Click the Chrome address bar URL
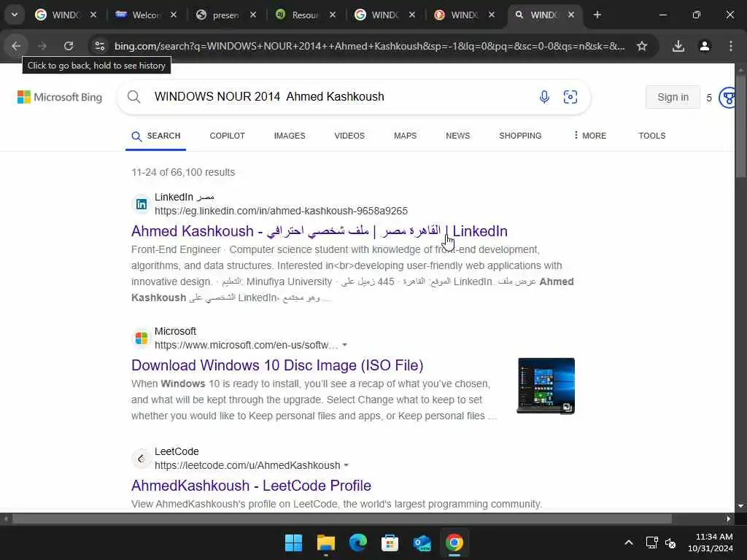 [369, 46]
